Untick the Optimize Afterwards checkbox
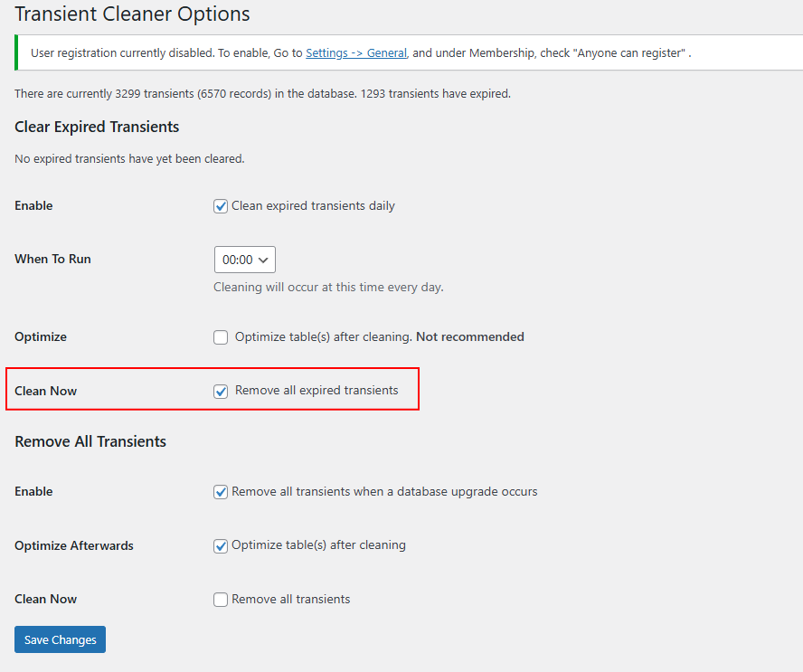 tap(221, 546)
